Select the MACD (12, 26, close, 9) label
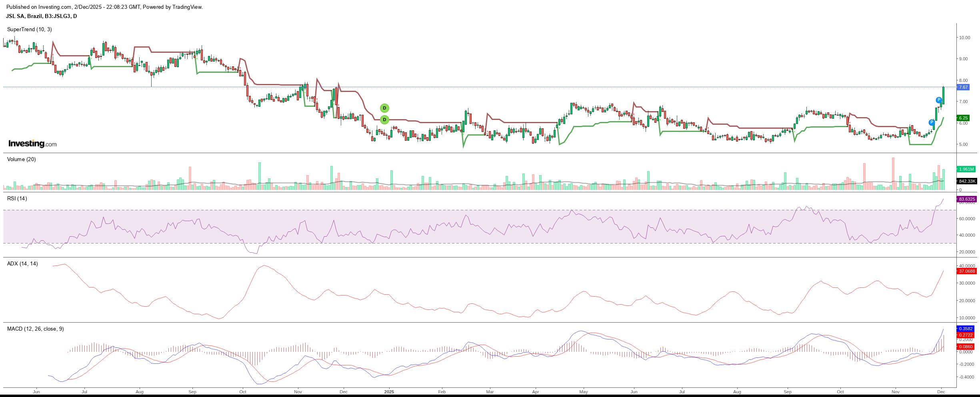The image size is (980, 397). [36, 329]
